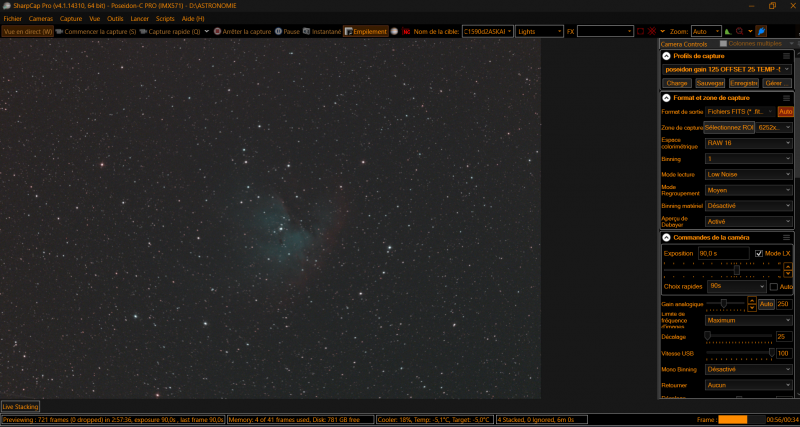Open the Espace colorimétrique RAW 16 dropdown
This screenshot has width=800, height=427.
pos(748,143)
